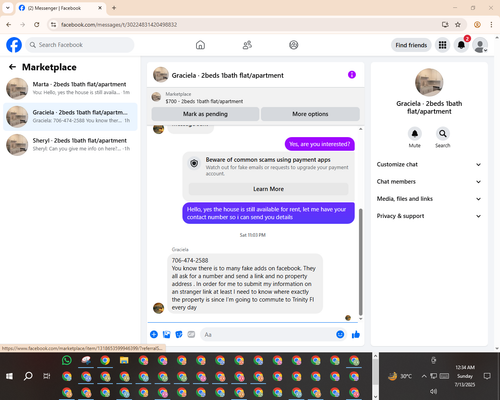
Task: Open the $700 Marketplace listing link
Action: 204,101
